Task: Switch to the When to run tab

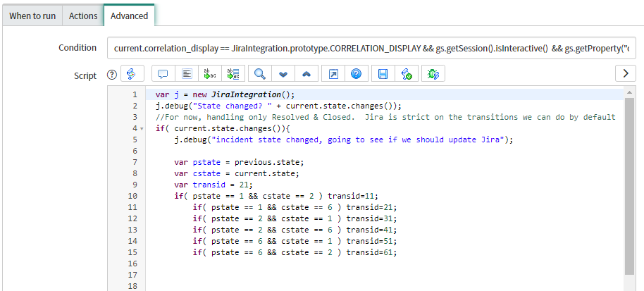Action: (32, 16)
